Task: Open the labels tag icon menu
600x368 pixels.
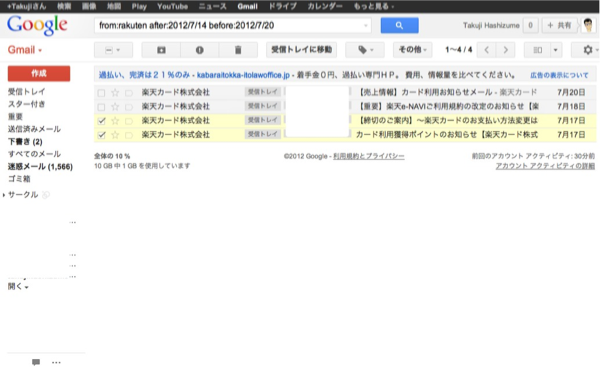Action: point(365,50)
